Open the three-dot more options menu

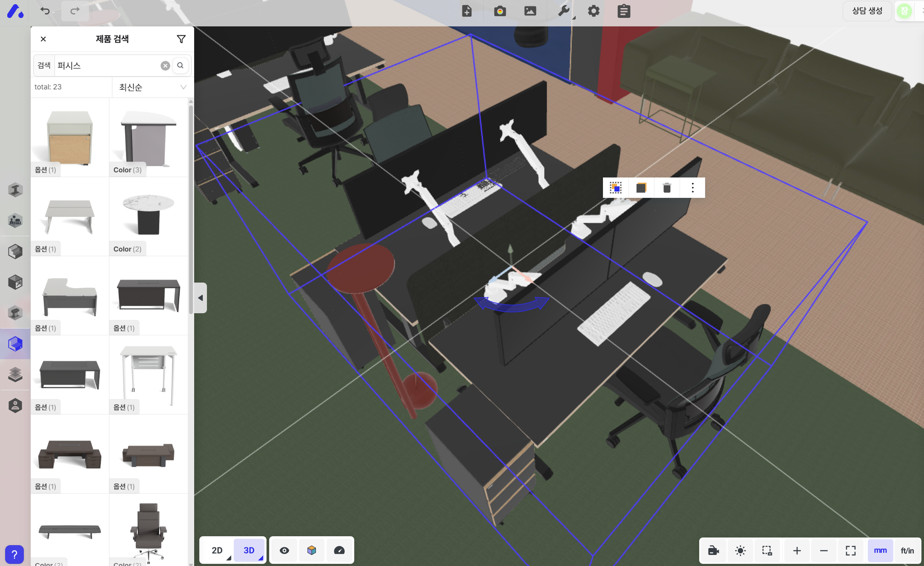click(693, 188)
